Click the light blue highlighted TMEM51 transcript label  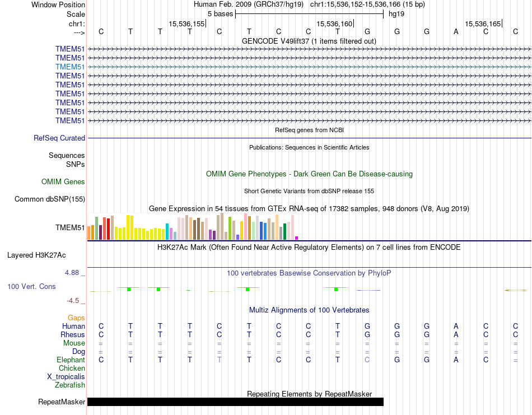click(x=70, y=67)
